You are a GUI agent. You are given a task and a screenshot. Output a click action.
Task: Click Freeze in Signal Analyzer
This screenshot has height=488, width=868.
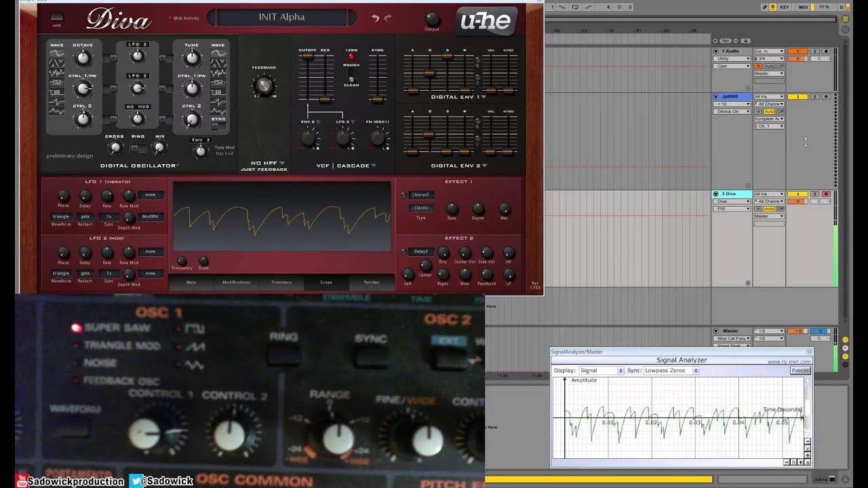click(x=800, y=371)
